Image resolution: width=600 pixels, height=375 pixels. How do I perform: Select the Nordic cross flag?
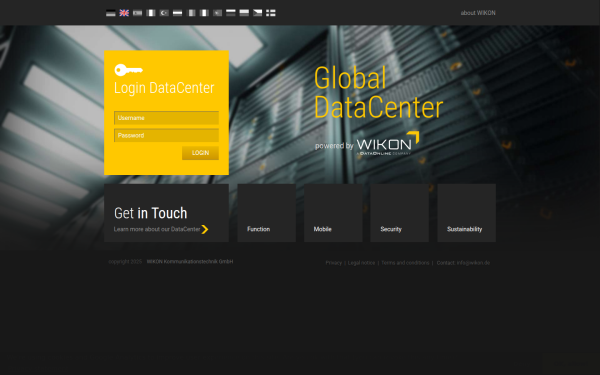pos(271,13)
